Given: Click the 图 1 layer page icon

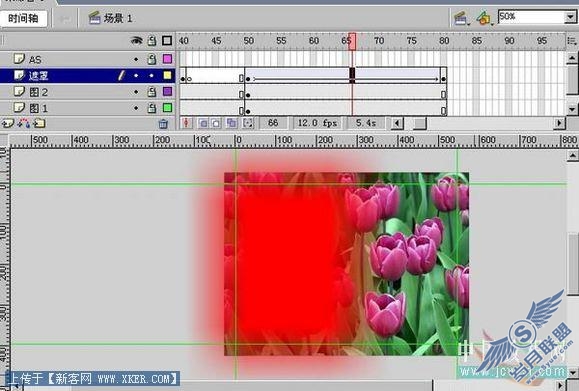Looking at the screenshot, I should 19,107.
